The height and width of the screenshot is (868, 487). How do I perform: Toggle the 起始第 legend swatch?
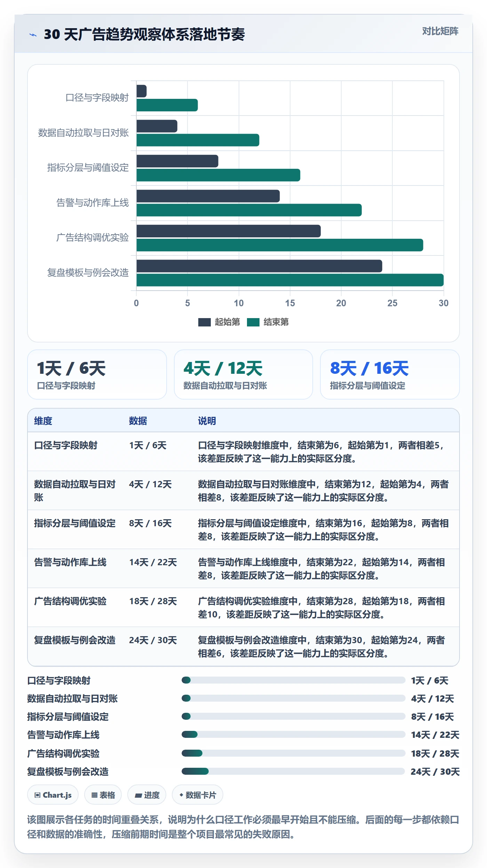(x=205, y=322)
